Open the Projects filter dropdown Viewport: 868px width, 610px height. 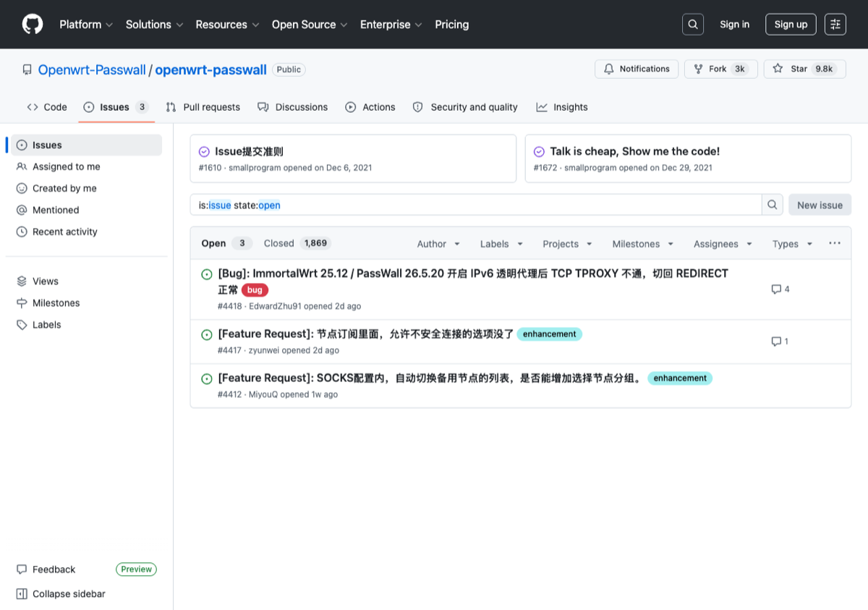(x=567, y=244)
